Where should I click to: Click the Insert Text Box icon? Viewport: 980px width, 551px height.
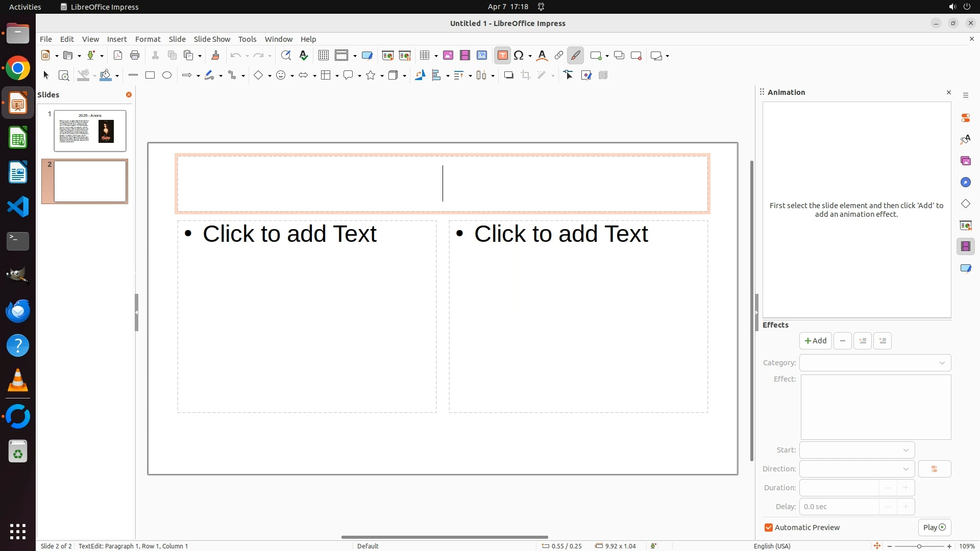[x=502, y=56]
